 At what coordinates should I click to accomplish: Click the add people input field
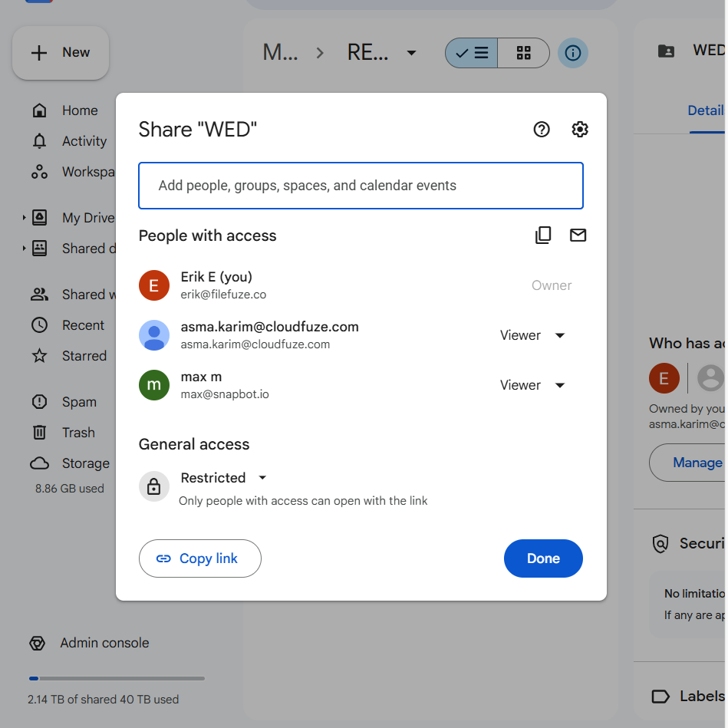pos(361,185)
